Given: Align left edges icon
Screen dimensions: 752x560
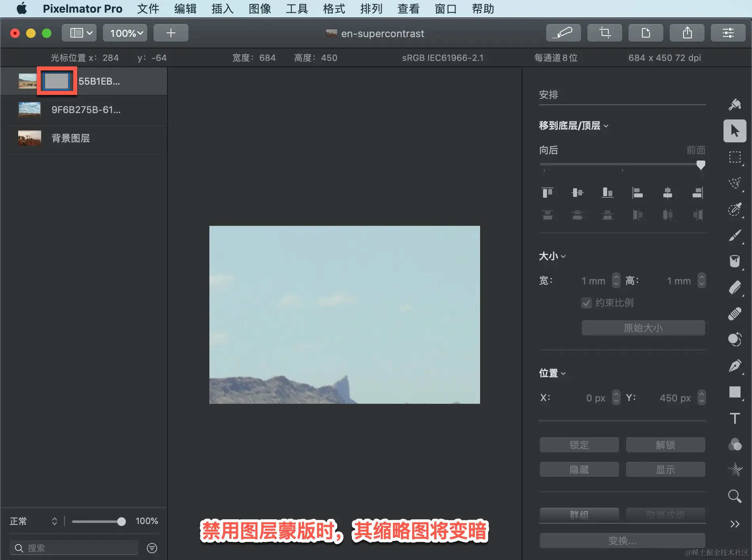Looking at the screenshot, I should pos(638,193).
